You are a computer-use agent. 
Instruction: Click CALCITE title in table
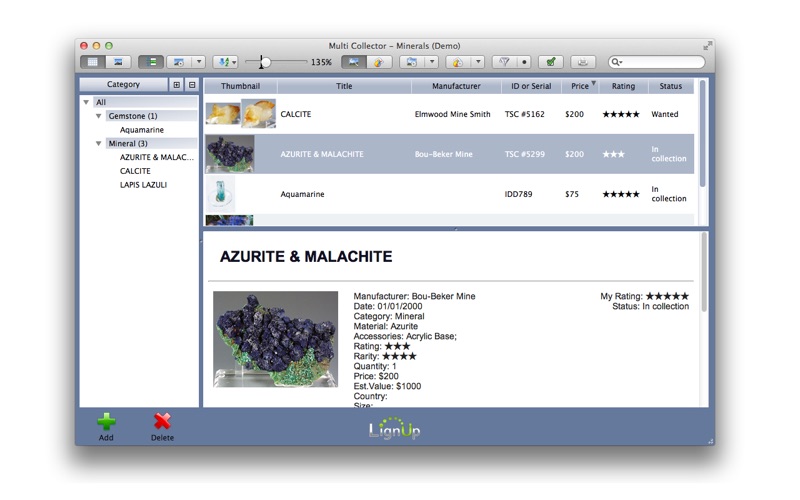pyautogui.click(x=295, y=114)
